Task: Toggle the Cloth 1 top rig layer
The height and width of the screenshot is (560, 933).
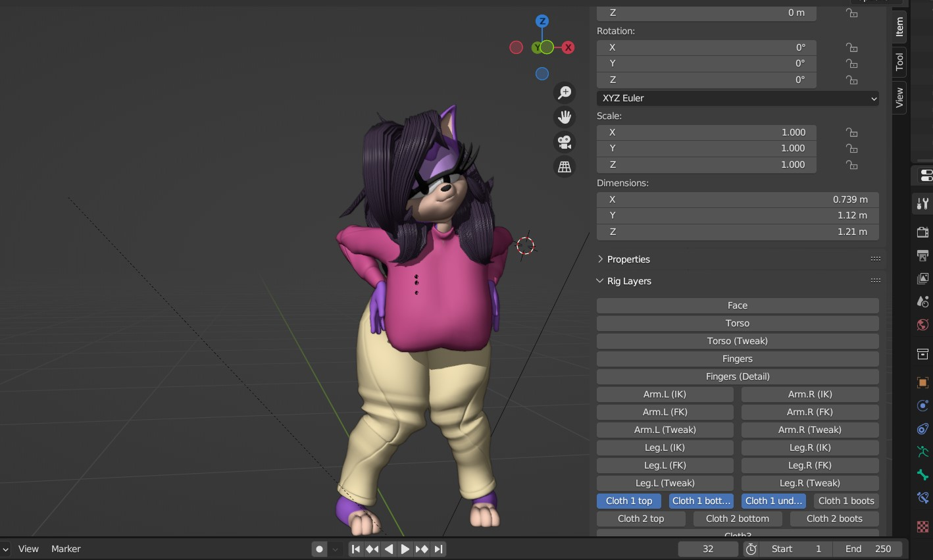Action: 628,501
